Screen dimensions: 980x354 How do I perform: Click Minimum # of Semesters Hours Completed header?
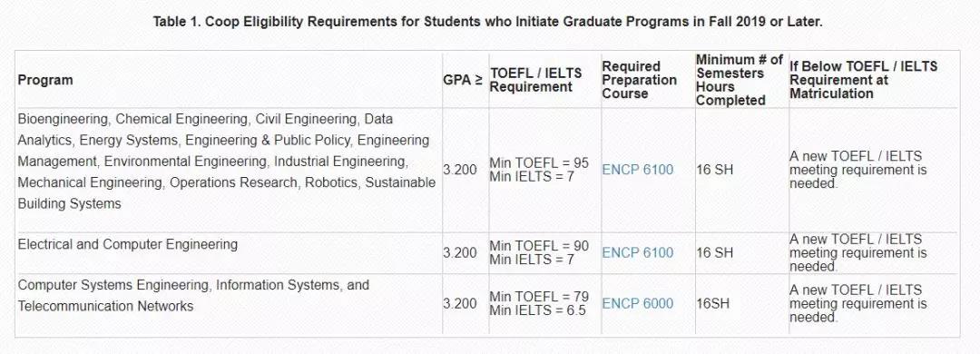(x=740, y=80)
